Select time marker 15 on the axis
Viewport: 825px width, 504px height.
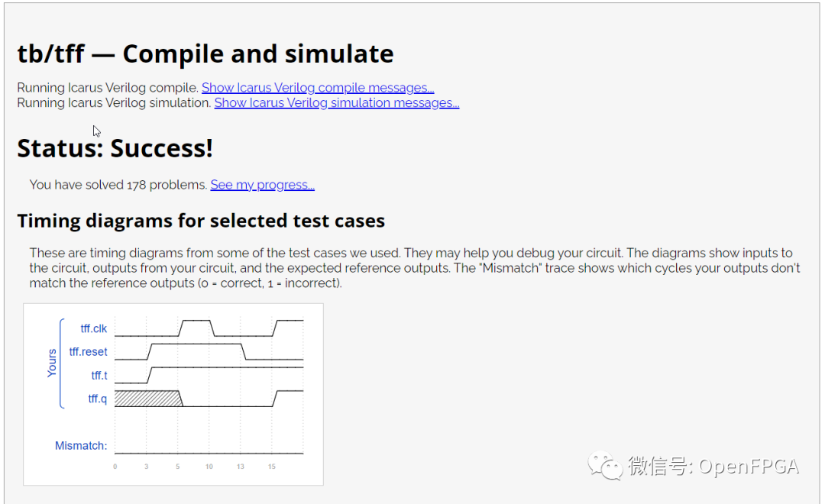pyautogui.click(x=272, y=466)
